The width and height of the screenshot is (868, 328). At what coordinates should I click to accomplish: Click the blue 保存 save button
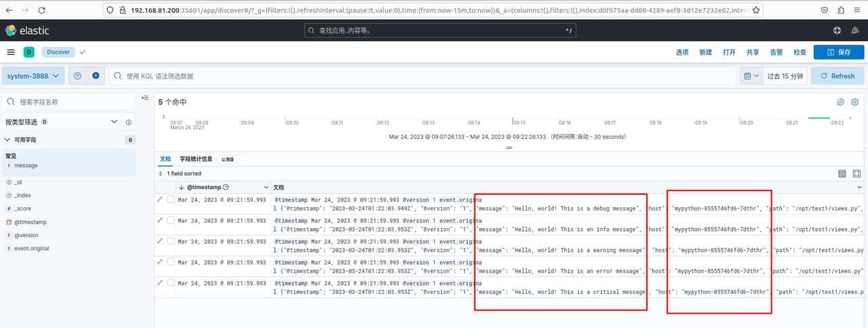[x=839, y=52]
